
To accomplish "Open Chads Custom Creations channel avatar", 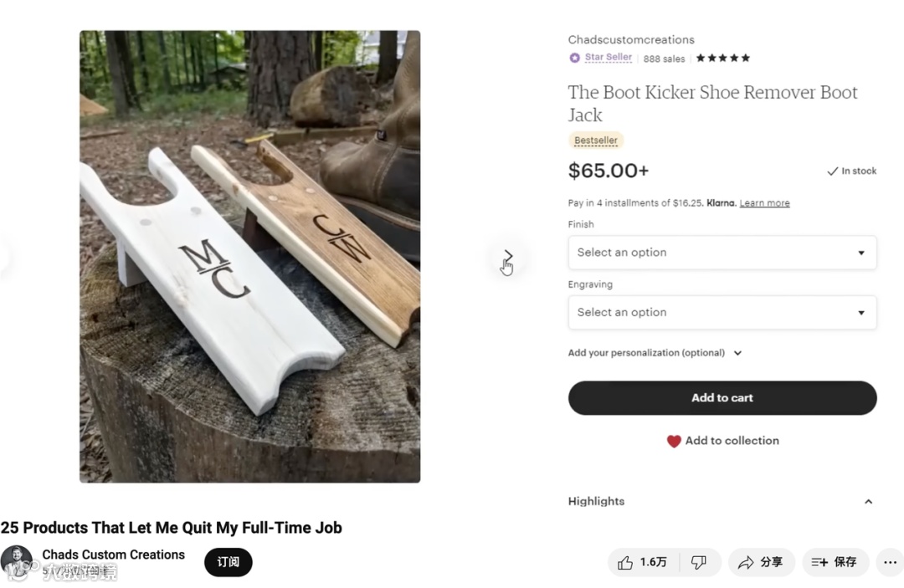I will click(x=17, y=560).
